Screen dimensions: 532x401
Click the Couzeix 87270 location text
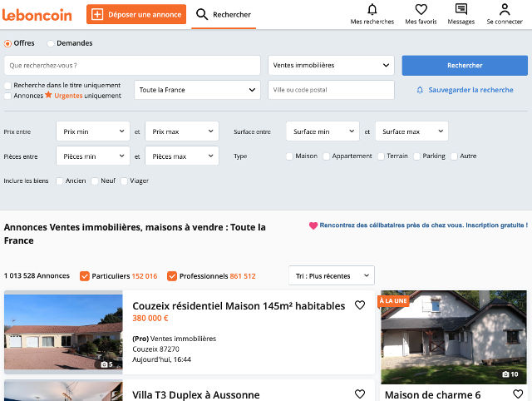(155, 349)
